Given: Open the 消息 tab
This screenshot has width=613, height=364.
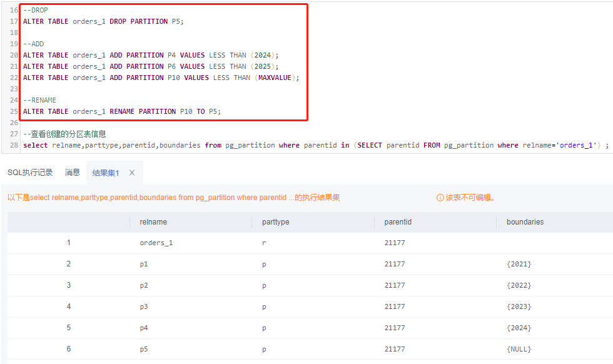Looking at the screenshot, I should point(73,173).
